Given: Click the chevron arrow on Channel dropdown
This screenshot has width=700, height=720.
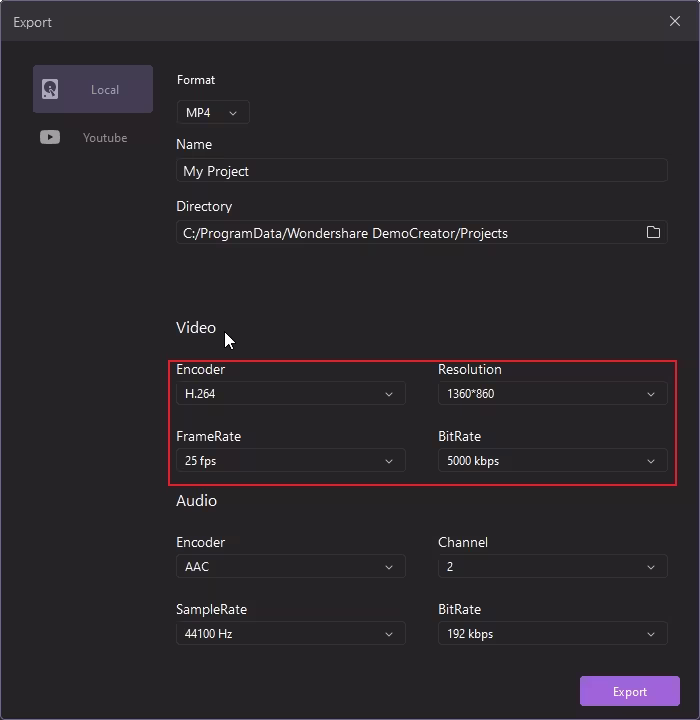Looking at the screenshot, I should [x=651, y=567].
